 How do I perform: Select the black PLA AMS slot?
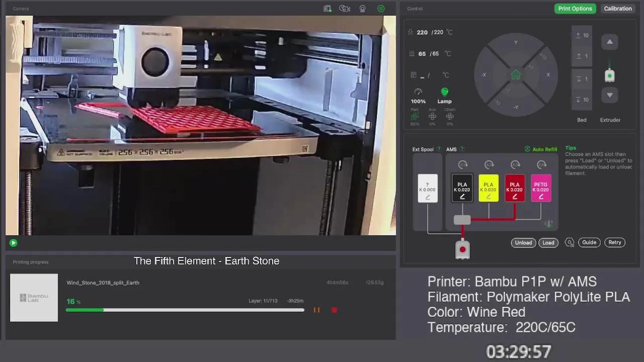point(462,189)
